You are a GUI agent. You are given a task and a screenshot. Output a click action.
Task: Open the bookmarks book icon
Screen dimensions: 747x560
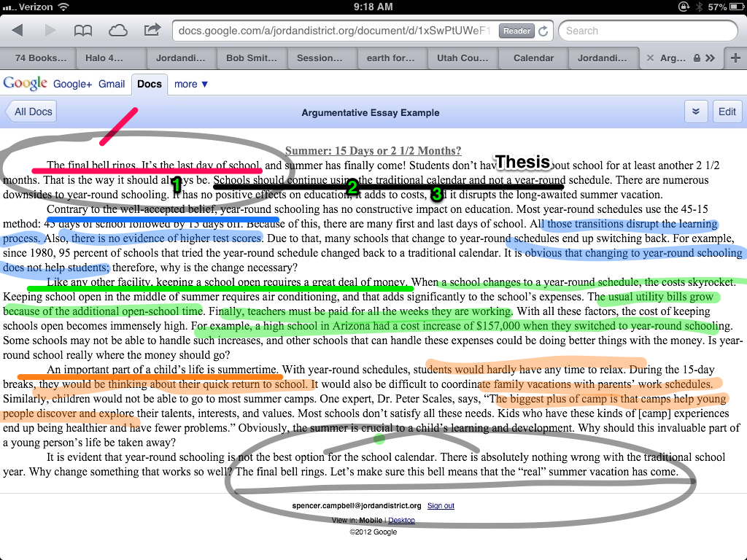click(83, 31)
